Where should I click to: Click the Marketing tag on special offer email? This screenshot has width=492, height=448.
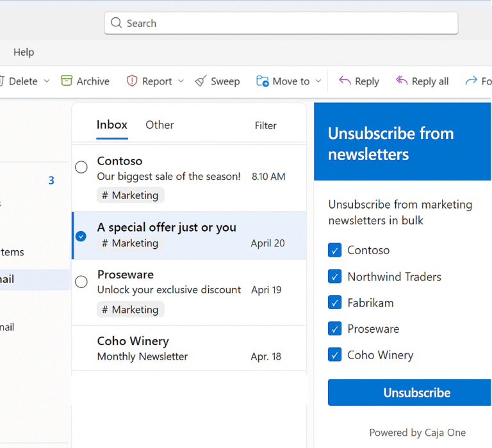[130, 243]
